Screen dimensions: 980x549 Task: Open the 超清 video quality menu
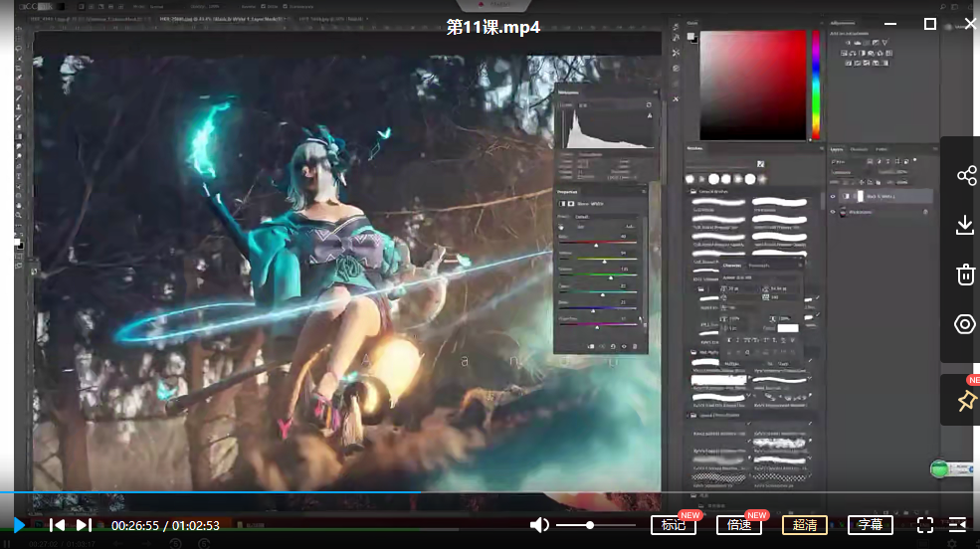coord(804,525)
